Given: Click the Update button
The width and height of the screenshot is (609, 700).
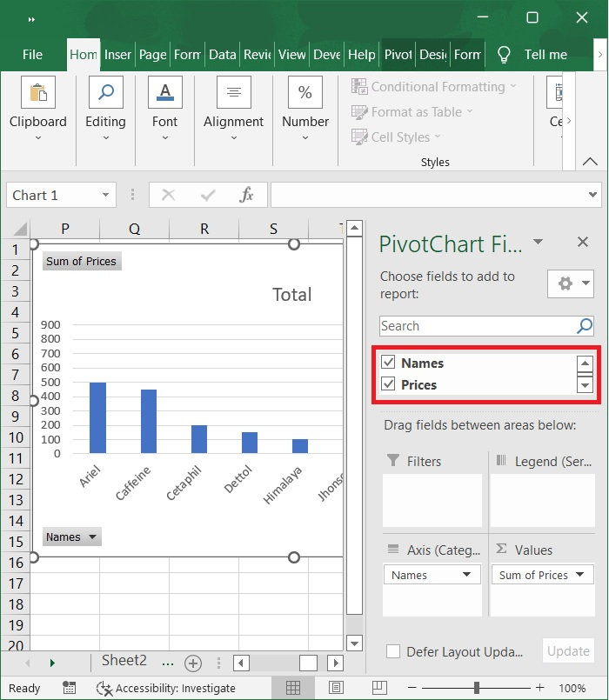Looking at the screenshot, I should (568, 651).
